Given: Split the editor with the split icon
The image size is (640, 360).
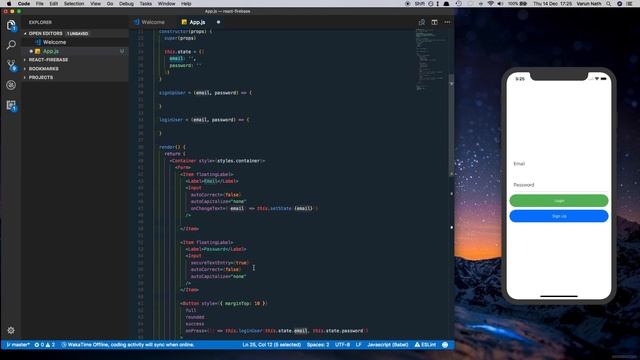Looking at the screenshot, I should 434,22.
